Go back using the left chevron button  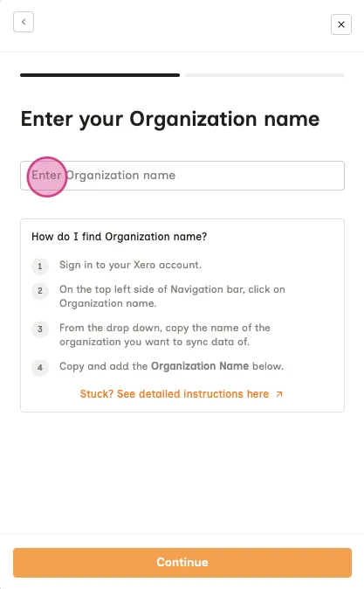[x=24, y=22]
